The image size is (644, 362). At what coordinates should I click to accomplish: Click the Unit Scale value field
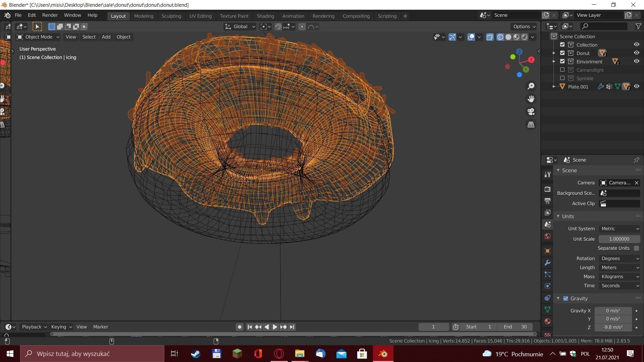point(619,239)
